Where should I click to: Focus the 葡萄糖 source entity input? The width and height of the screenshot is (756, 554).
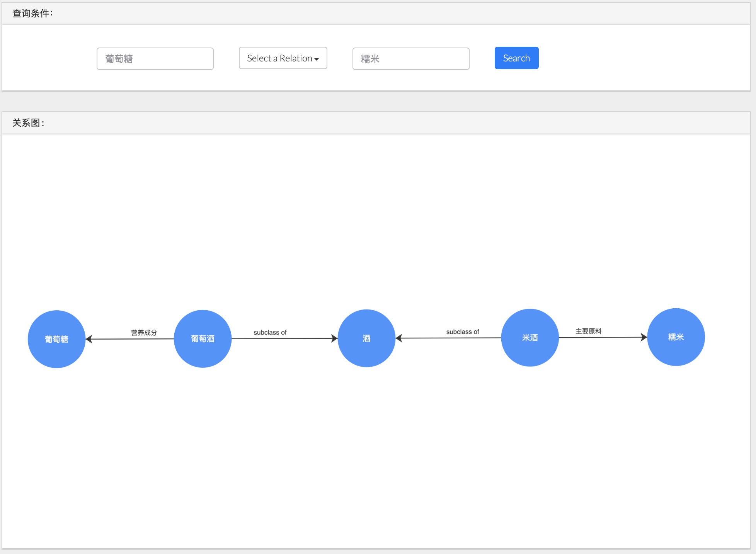(155, 59)
